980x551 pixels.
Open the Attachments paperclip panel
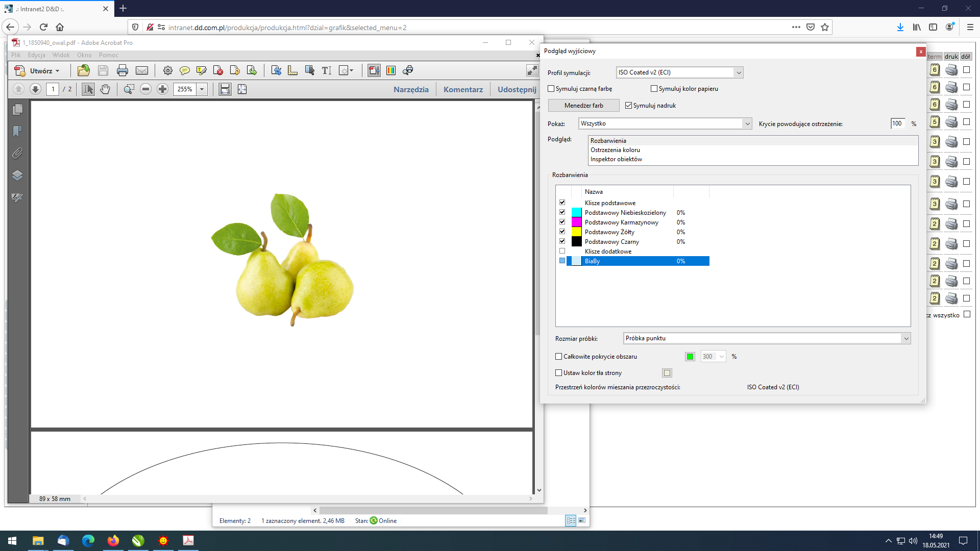[x=17, y=153]
